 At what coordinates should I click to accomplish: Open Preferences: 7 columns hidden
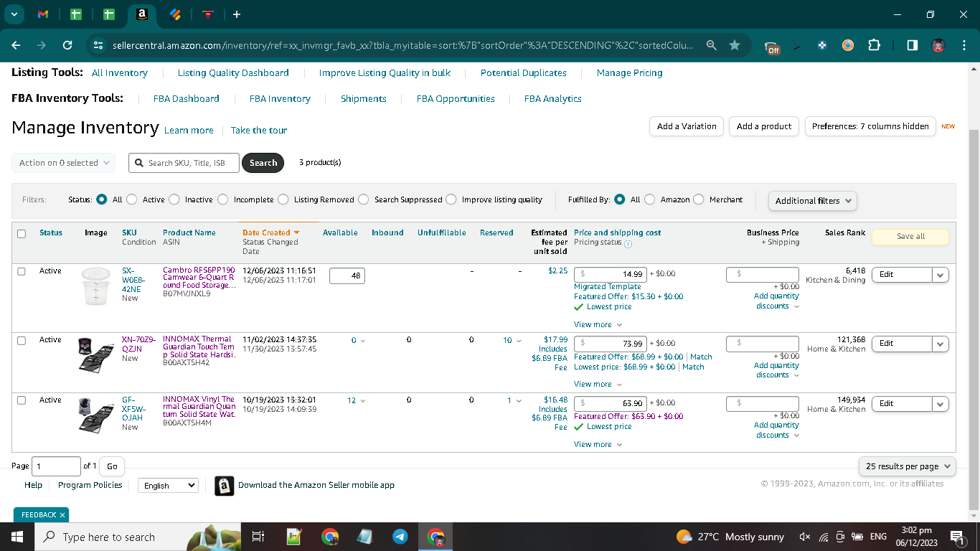point(870,126)
